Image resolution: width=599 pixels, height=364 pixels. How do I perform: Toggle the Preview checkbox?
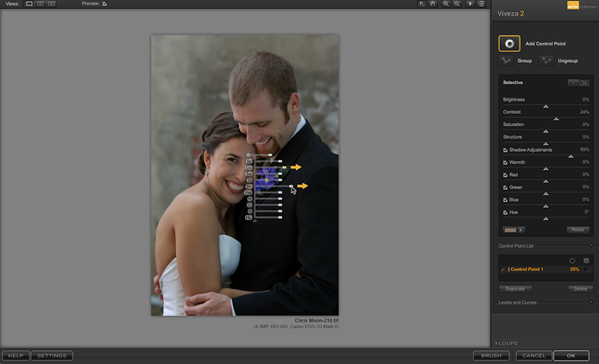(x=104, y=4)
